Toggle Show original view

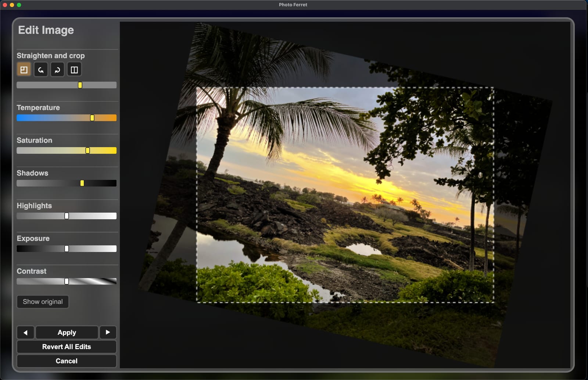tap(43, 302)
